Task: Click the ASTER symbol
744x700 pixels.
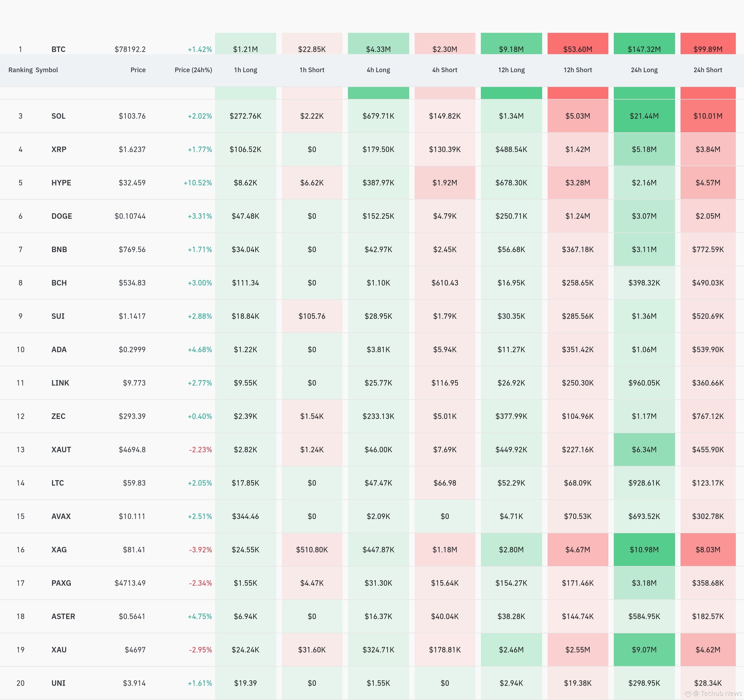Action: (63, 616)
